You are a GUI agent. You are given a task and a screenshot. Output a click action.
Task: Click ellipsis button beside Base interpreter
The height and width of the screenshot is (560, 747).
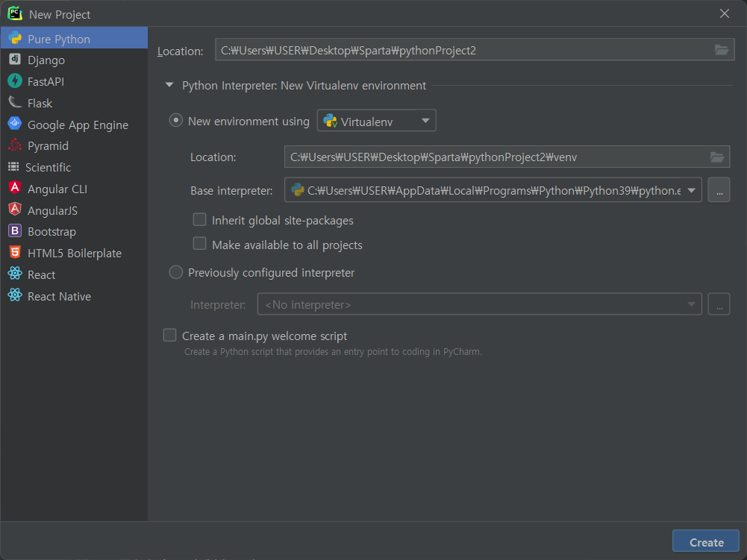[719, 190]
